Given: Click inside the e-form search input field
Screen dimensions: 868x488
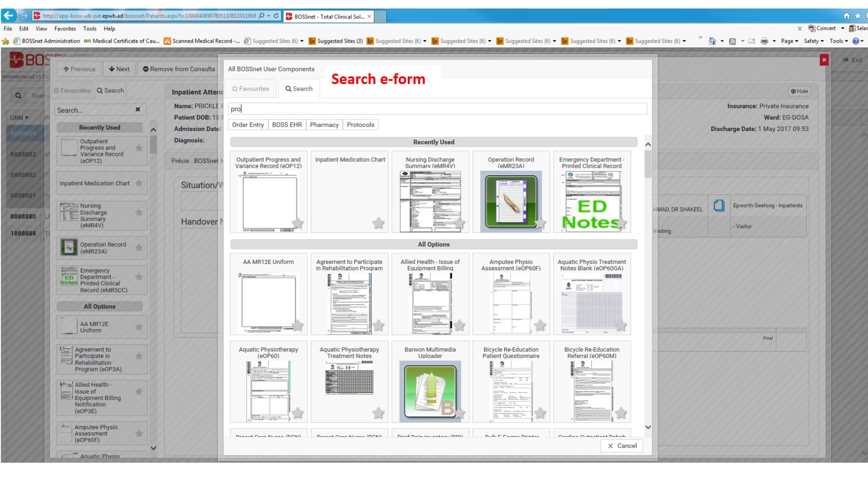Looking at the screenshot, I should [x=434, y=108].
